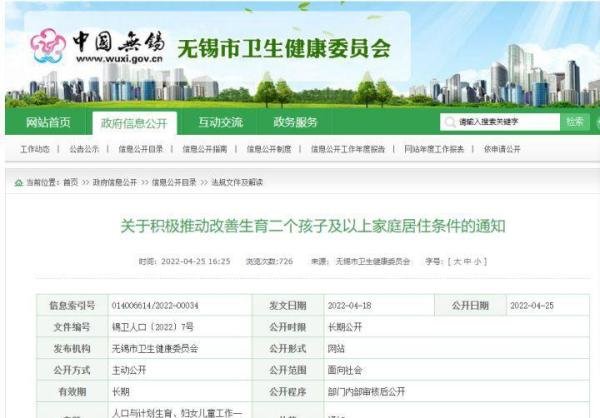The width and height of the screenshot is (600, 418).
Task: Click the www.wuxi.gov.cn site address
Action: (x=119, y=59)
